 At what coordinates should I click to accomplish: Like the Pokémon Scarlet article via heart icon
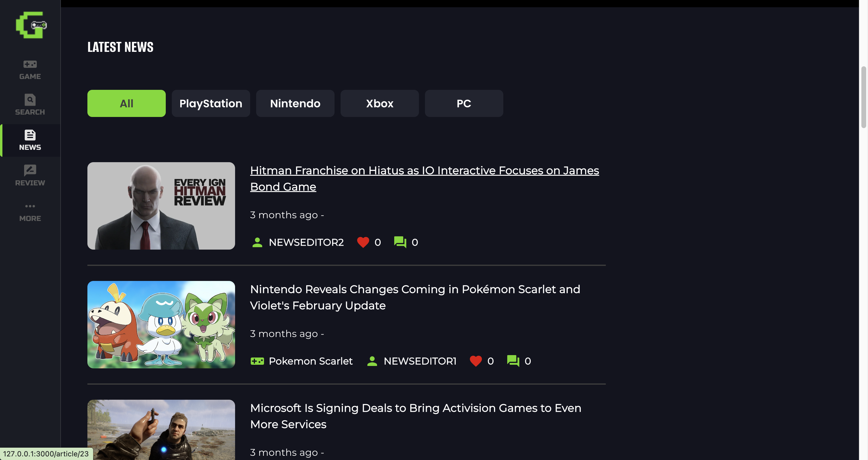(x=476, y=361)
